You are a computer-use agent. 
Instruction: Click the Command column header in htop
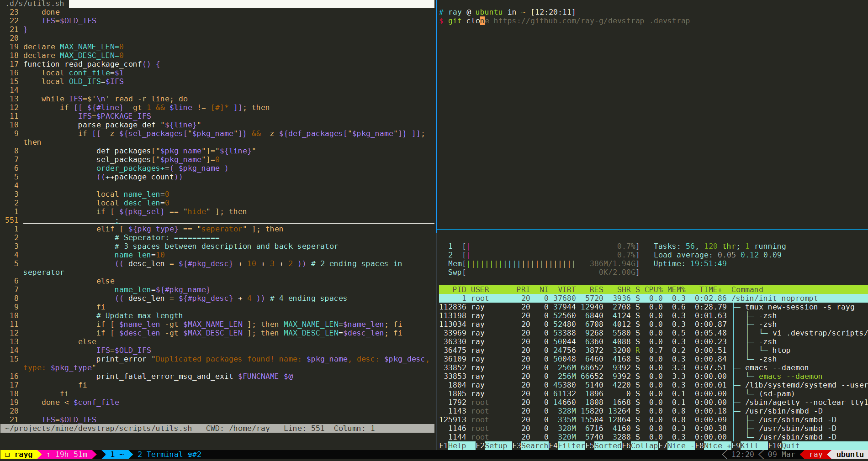(747, 290)
